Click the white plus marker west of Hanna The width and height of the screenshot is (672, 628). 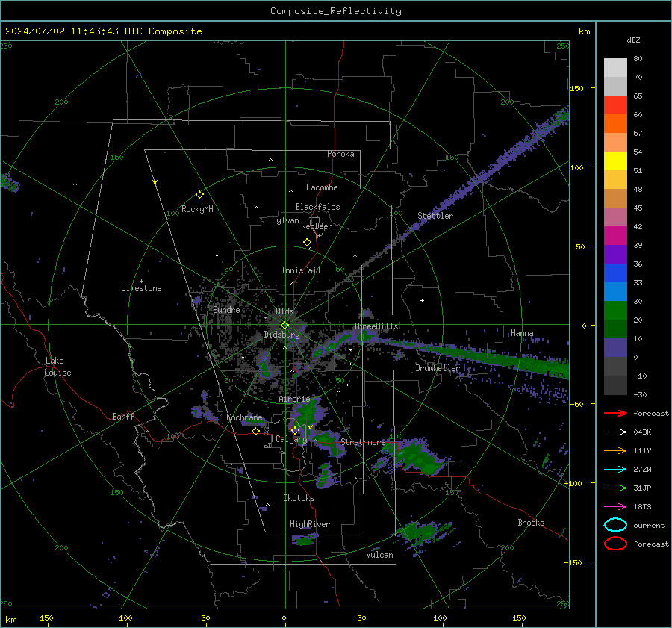point(422,300)
